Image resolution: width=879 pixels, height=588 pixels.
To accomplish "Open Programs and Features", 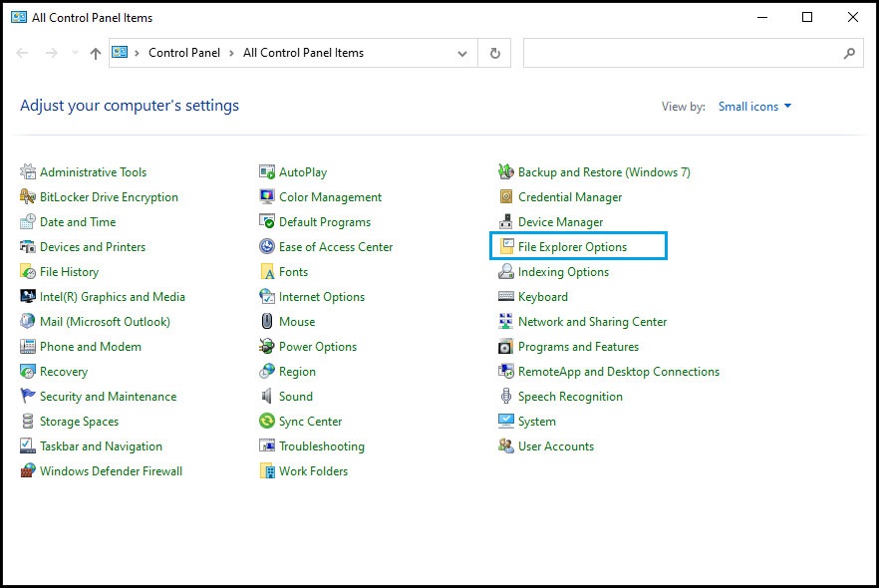I will pos(578,347).
